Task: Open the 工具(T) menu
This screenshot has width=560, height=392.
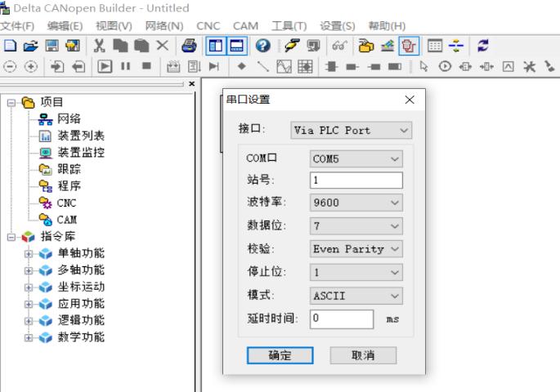Action: point(289,25)
